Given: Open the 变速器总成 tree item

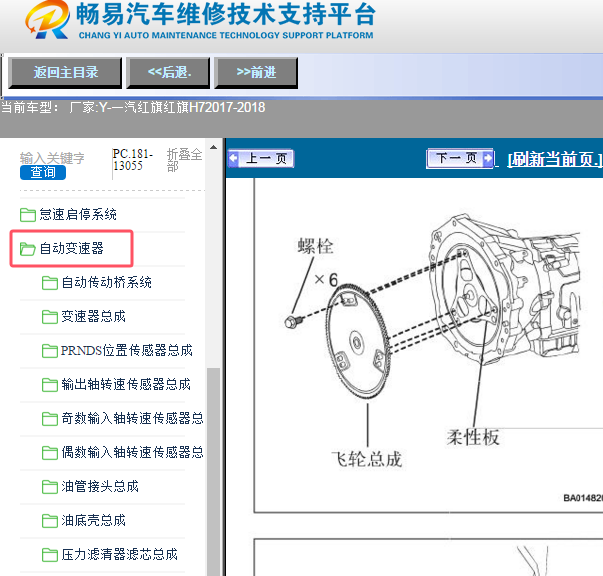Looking at the screenshot, I should click(x=93, y=316).
